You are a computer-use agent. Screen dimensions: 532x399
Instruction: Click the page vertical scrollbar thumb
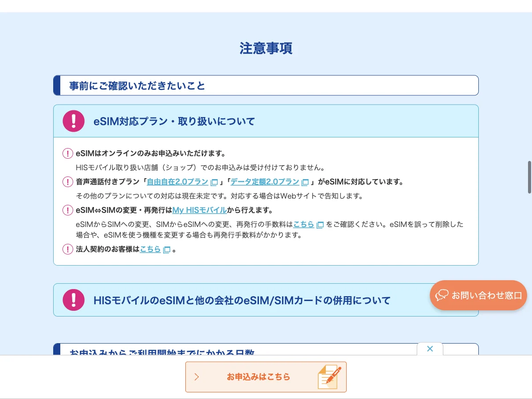[529, 177]
